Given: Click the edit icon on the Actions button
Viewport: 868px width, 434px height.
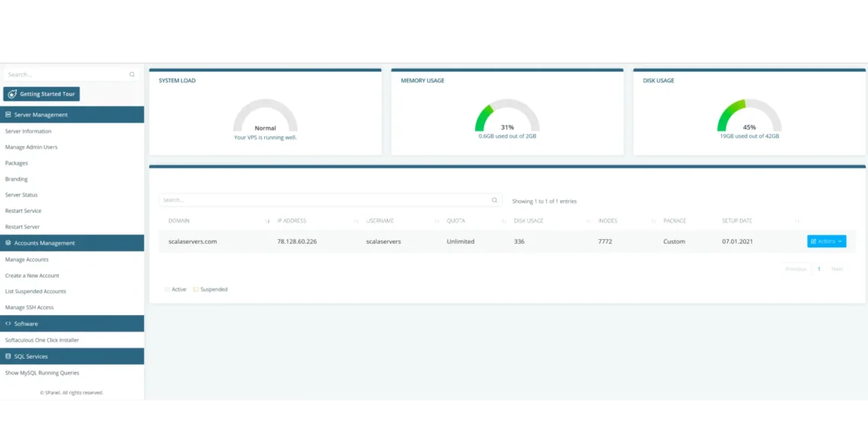Looking at the screenshot, I should tap(814, 241).
